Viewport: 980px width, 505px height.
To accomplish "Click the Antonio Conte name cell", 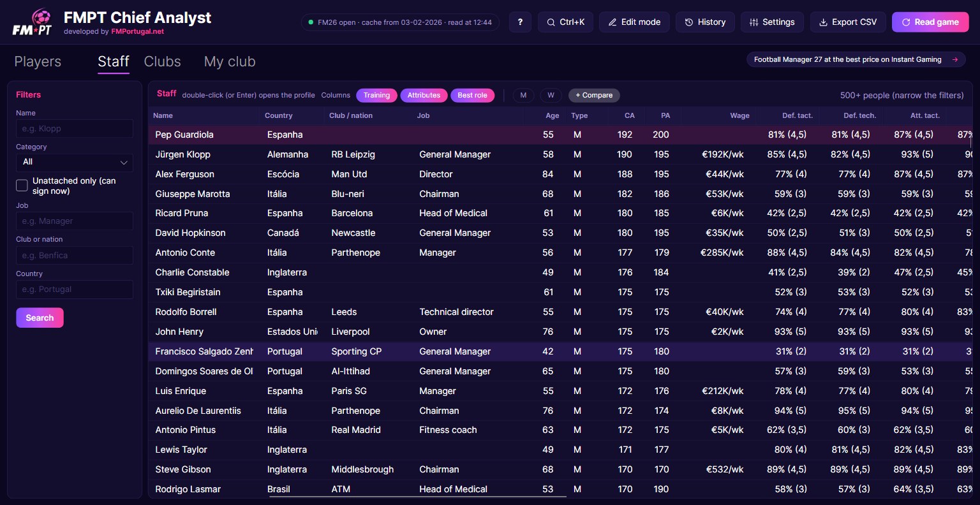I will 185,252.
